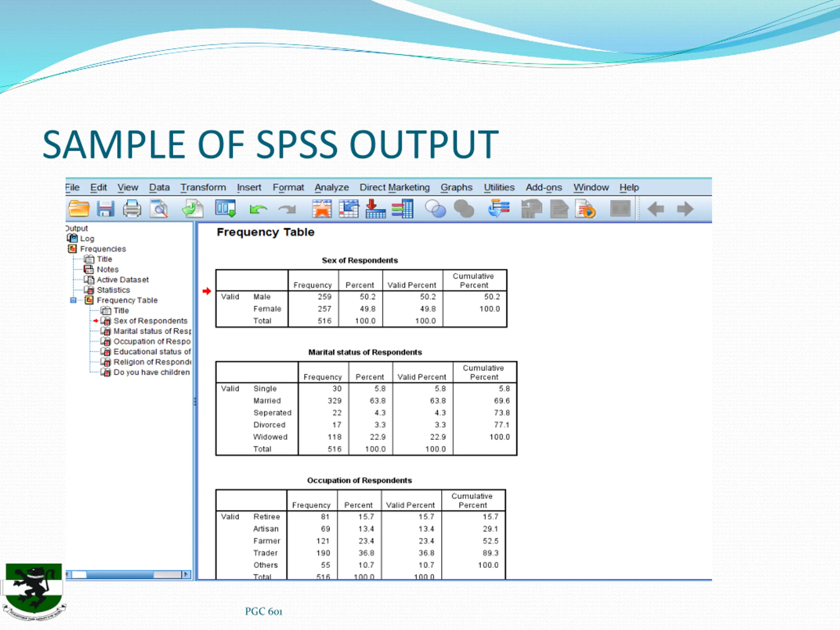
Task: Click the Sex of Respondents table title
Action: coord(360,261)
